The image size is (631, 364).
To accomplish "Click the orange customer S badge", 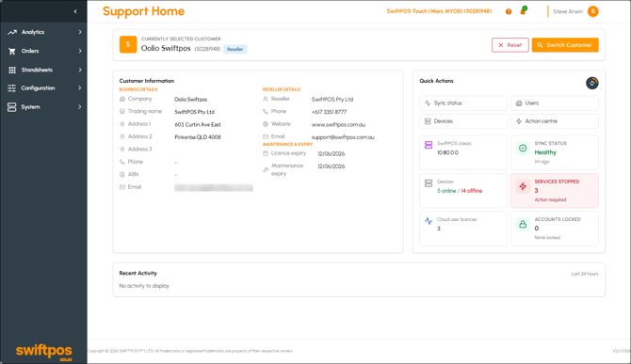I will pos(128,44).
